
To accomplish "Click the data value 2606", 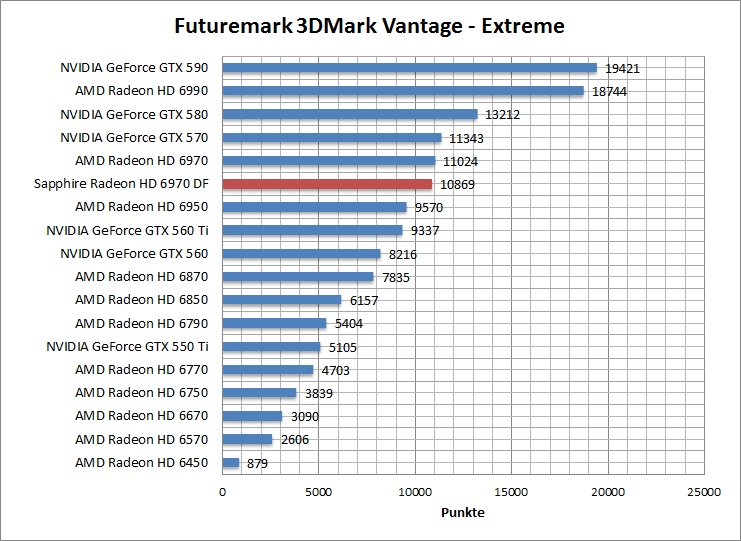I will [x=295, y=440].
